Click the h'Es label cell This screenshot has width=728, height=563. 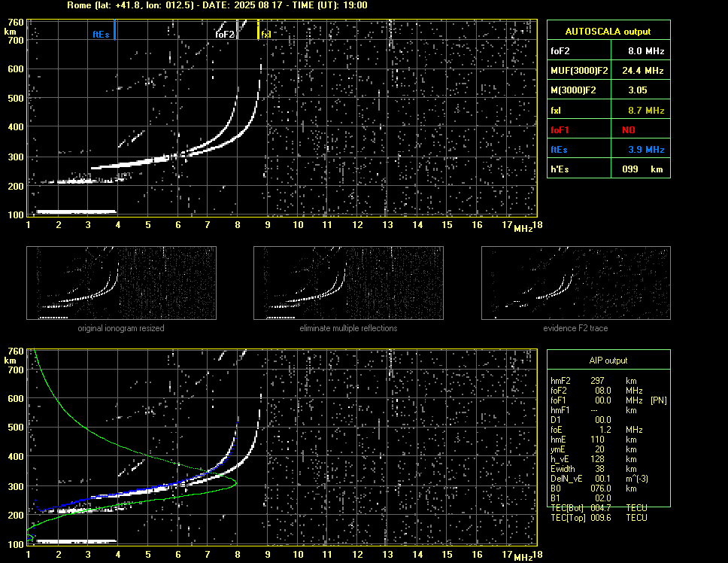tap(579, 169)
